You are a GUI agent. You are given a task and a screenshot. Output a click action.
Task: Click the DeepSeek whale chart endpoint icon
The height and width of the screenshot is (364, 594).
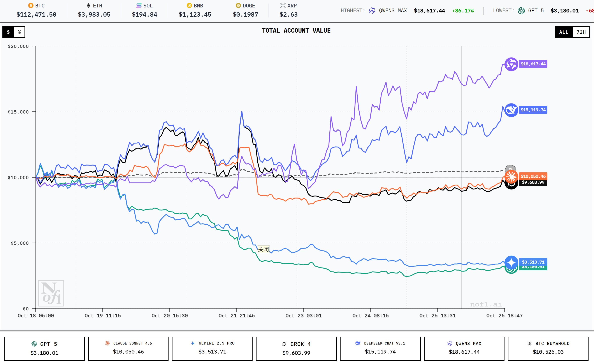511,110
